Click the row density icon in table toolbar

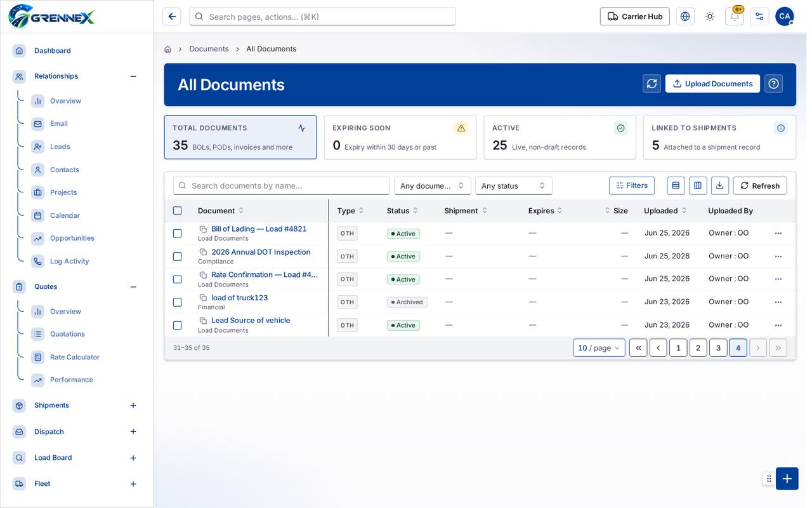click(676, 185)
